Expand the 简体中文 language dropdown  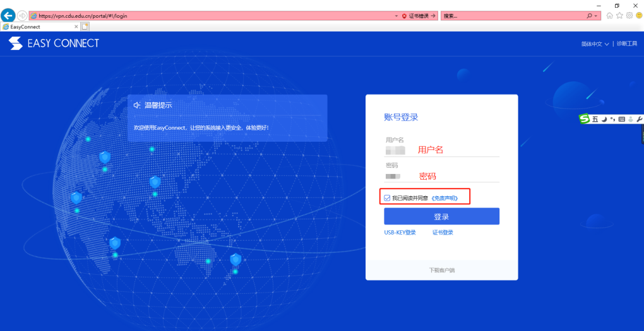click(x=595, y=44)
